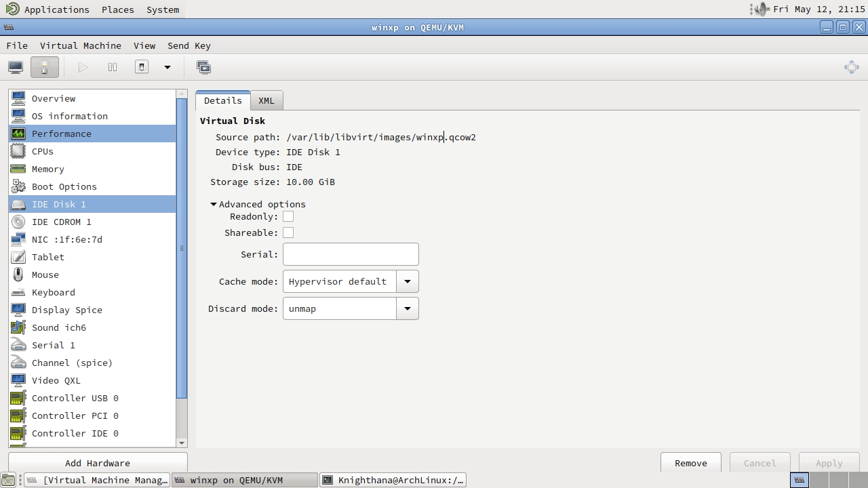Click the Pause virtual machine icon
The image size is (868, 488).
click(113, 67)
